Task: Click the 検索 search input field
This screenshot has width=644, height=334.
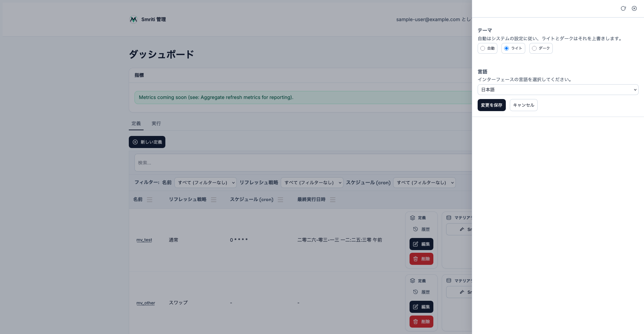Action: click(x=302, y=163)
